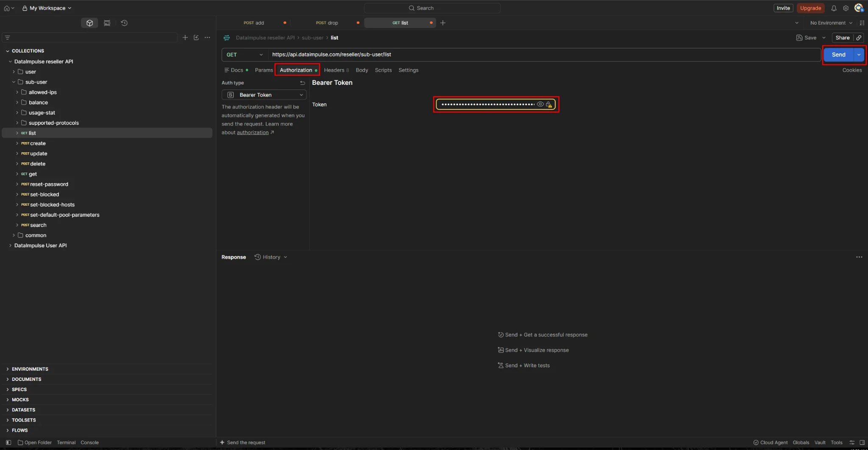This screenshot has height=450, width=868.
Task: Revert auth type with the undo arrow icon
Action: [302, 83]
